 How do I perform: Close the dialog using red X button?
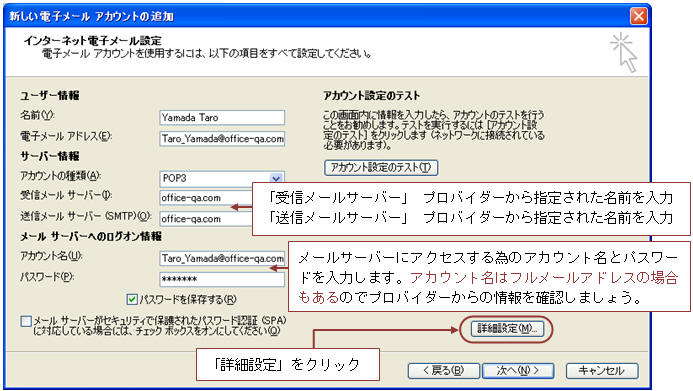click(x=639, y=16)
